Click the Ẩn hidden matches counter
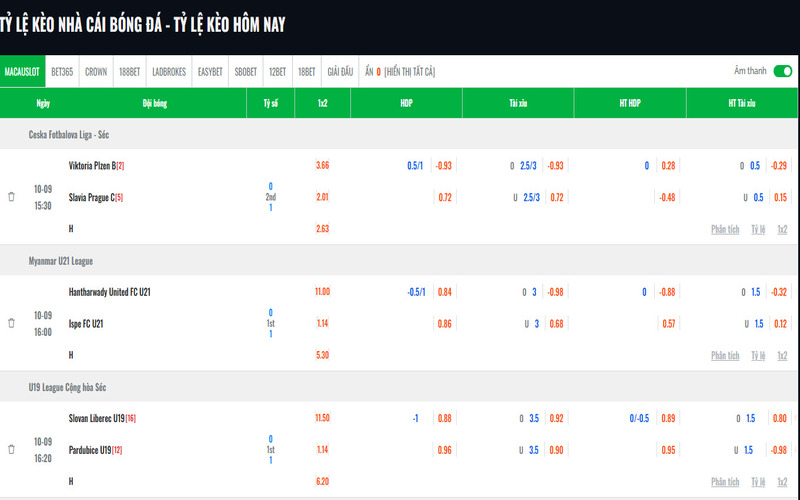 coord(373,72)
